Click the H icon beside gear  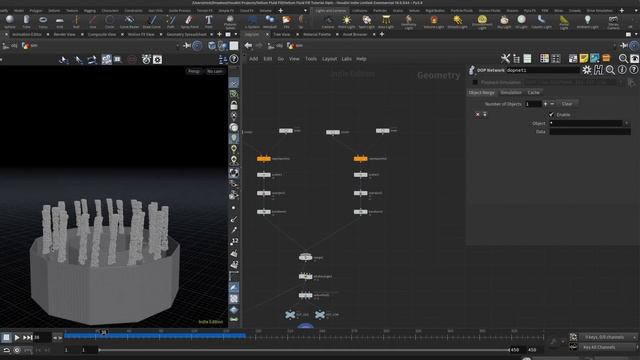(x=598, y=70)
